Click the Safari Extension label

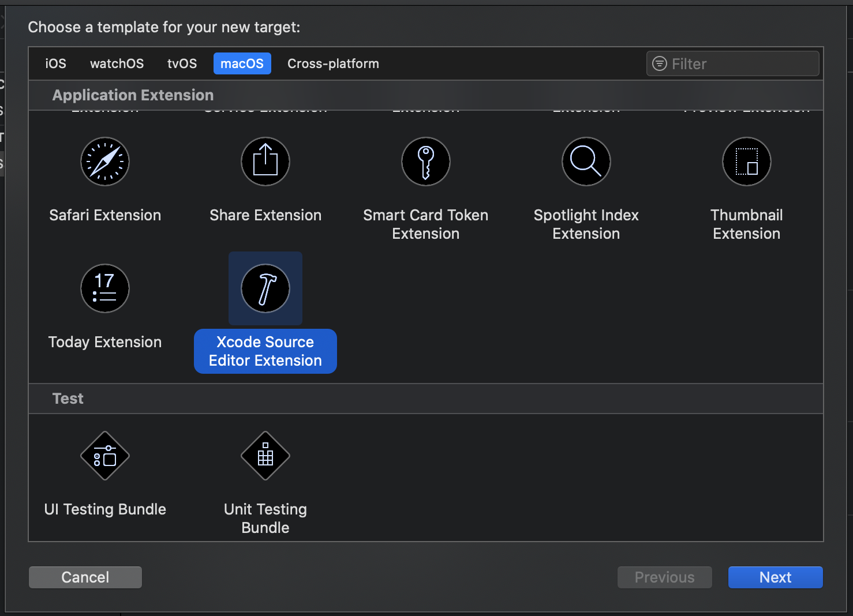(x=105, y=215)
